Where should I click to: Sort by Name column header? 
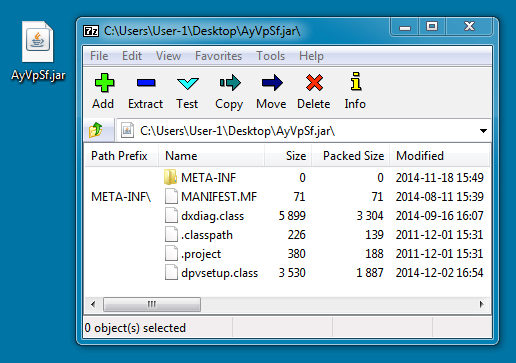(212, 156)
